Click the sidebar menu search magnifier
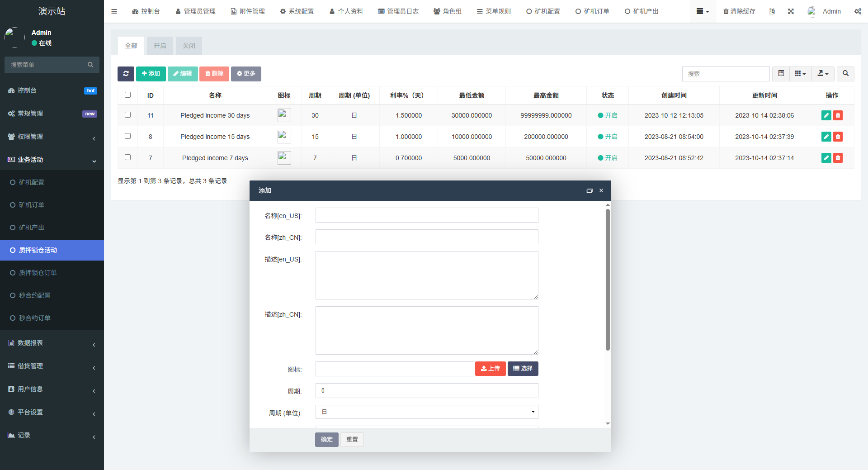The width and height of the screenshot is (868, 470). [x=90, y=65]
